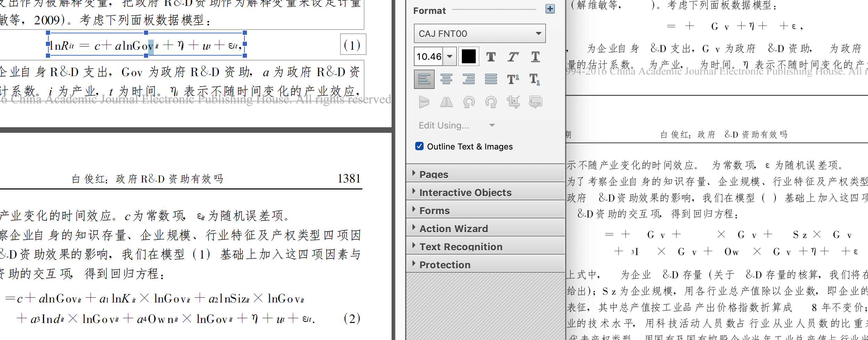Screen dimensions: 868x340
Task: Click the left page header 白俊红: 政府R&D资助有效吗
Action: pyautogui.click(x=147, y=179)
